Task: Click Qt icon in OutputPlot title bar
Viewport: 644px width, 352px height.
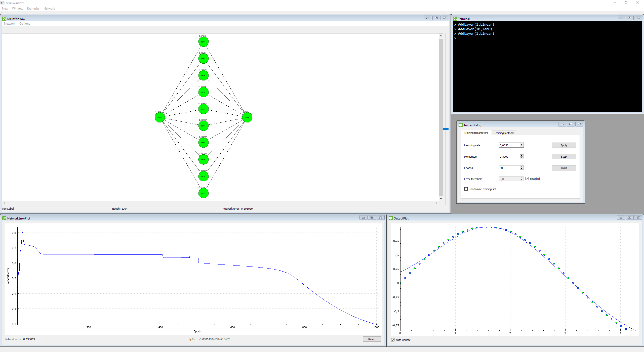Action: (x=391, y=218)
